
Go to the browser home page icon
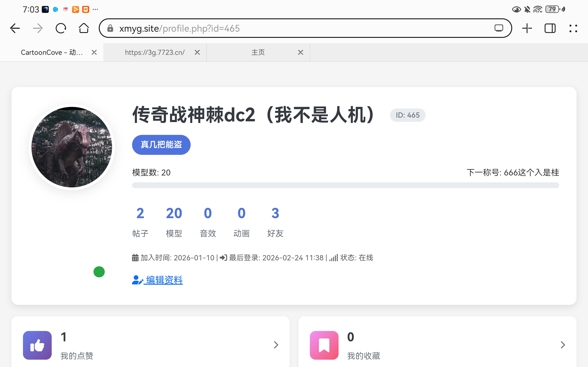click(x=84, y=28)
